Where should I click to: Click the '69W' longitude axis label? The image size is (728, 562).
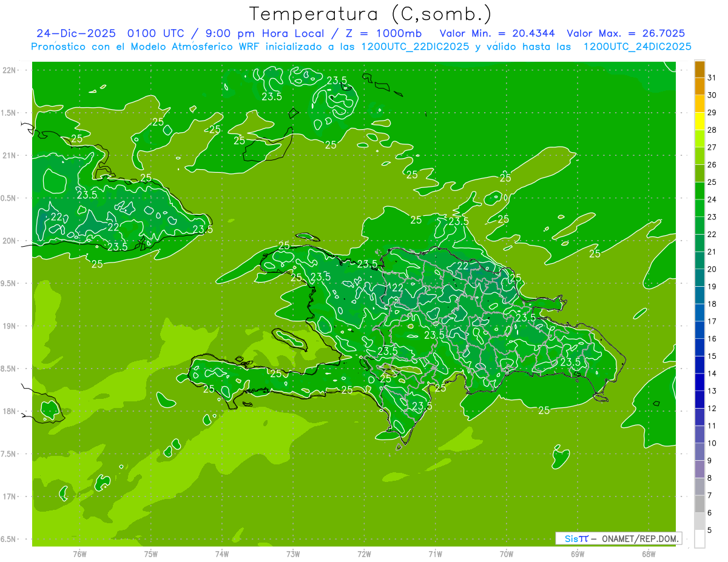tap(577, 554)
